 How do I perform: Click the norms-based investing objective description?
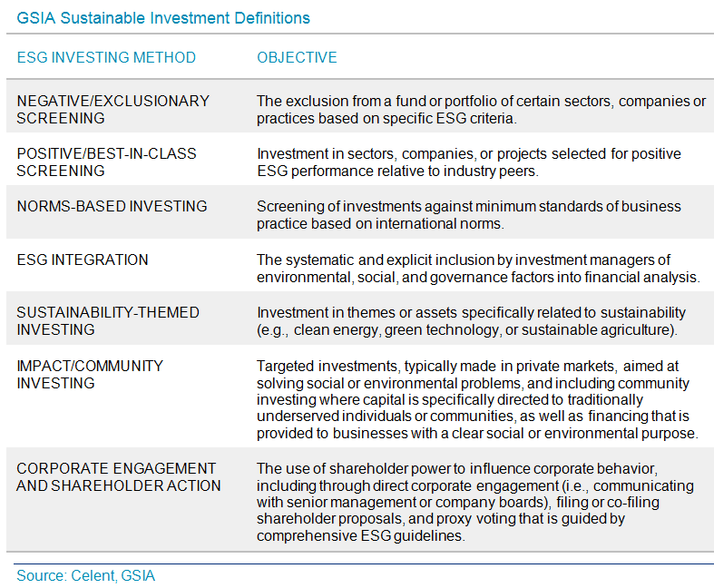point(468,215)
